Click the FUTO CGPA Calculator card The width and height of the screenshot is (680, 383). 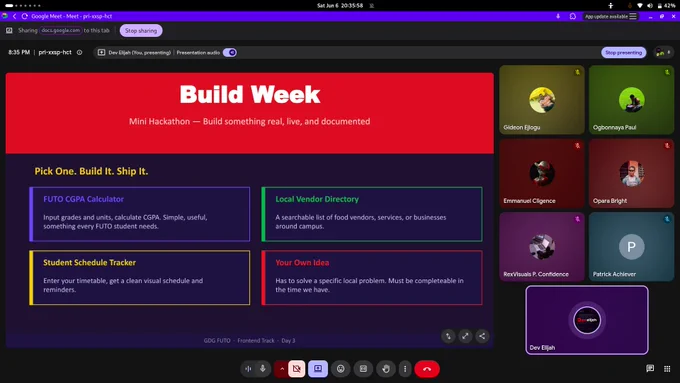coord(140,214)
